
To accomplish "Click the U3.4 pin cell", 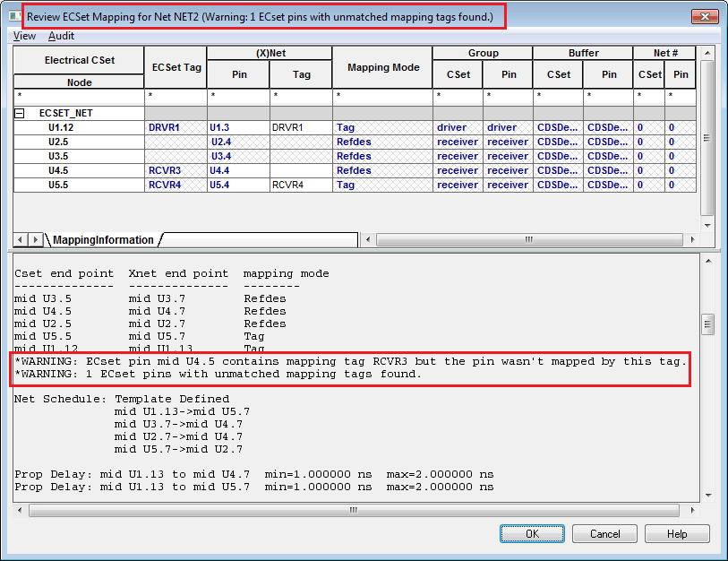I will point(239,156).
